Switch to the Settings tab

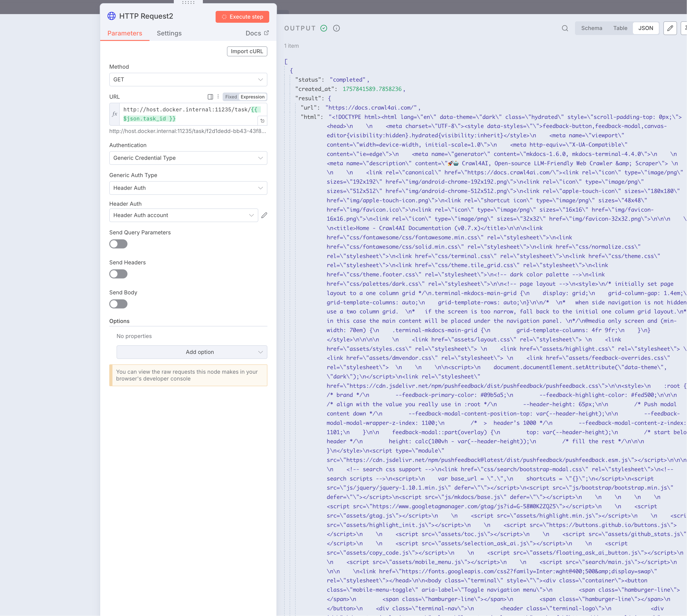tap(169, 33)
